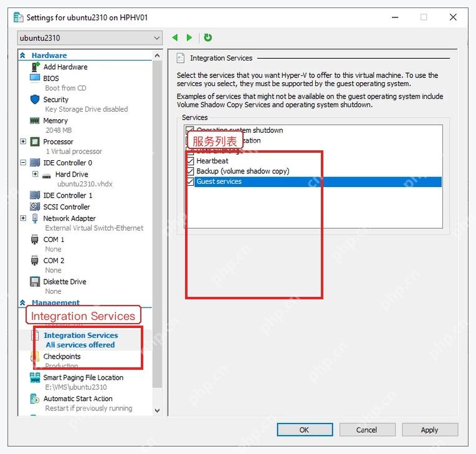Toggle the Operating system shutdown checkbox

point(190,130)
